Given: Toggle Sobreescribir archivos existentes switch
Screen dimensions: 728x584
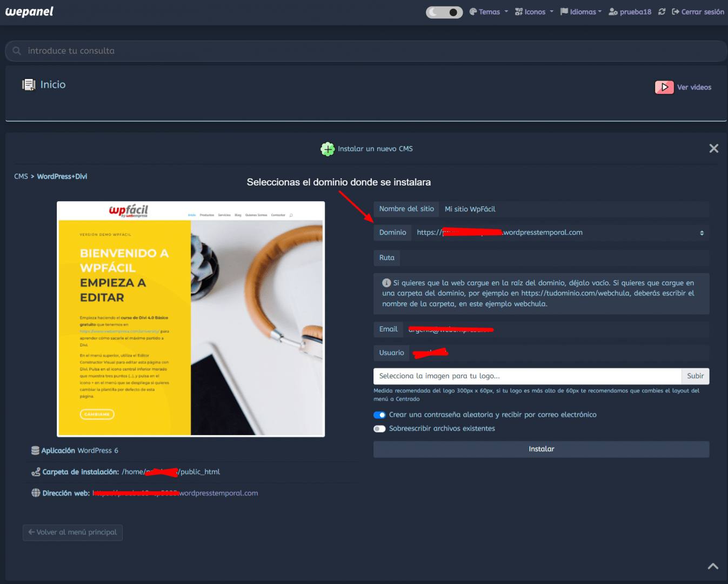Looking at the screenshot, I should (379, 429).
